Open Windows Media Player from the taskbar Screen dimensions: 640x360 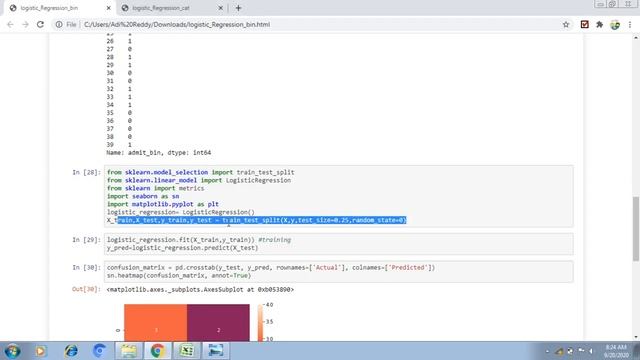pyautogui.click(x=40, y=351)
